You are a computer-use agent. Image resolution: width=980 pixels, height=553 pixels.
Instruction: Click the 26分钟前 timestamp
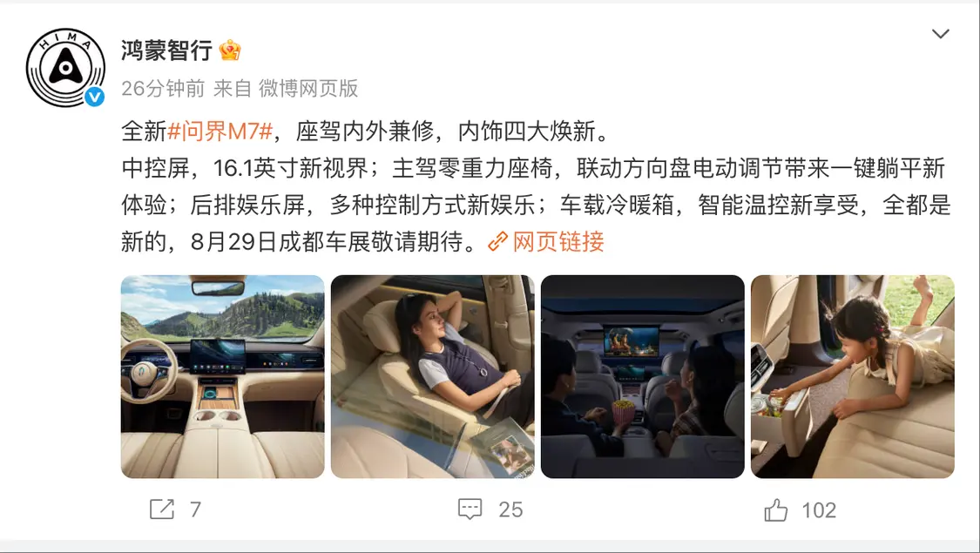pyautogui.click(x=163, y=89)
